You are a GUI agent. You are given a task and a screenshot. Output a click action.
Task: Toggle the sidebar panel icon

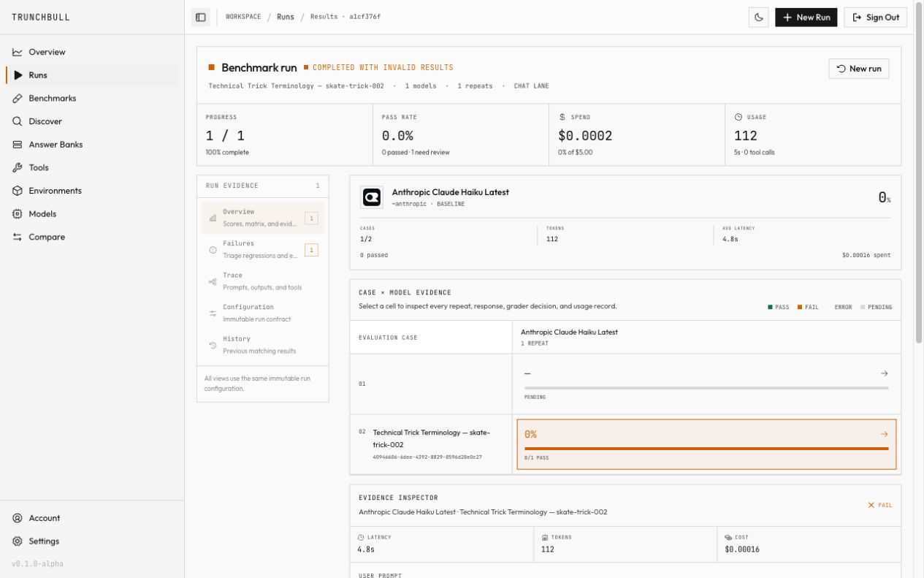coord(201,17)
